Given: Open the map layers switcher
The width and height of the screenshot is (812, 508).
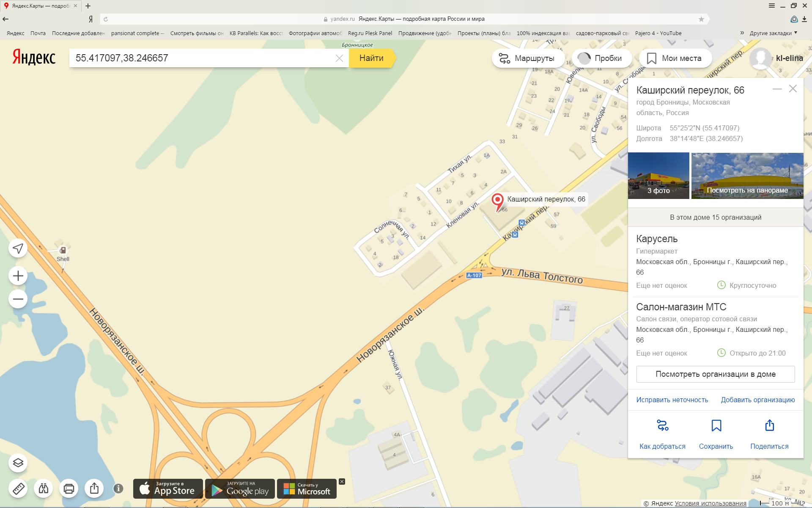Looking at the screenshot, I should (x=18, y=463).
